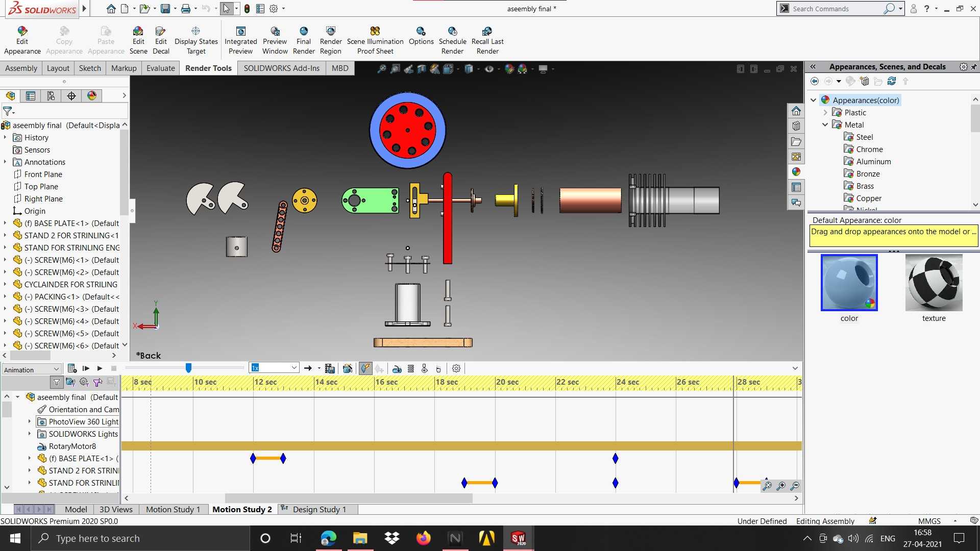Screen dimensions: 980x551
Task: Toggle Hide/Show Items eye in view toolbar
Action: (489, 69)
